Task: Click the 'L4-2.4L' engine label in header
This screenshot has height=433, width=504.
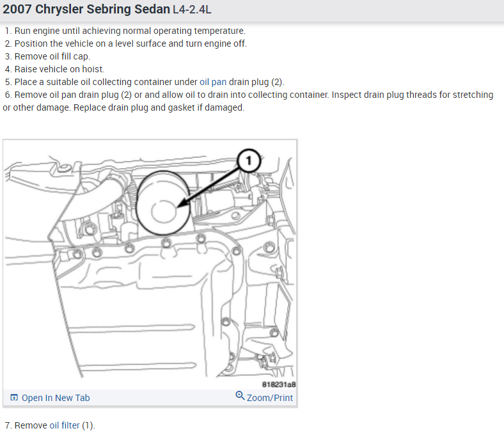Action: pos(192,10)
